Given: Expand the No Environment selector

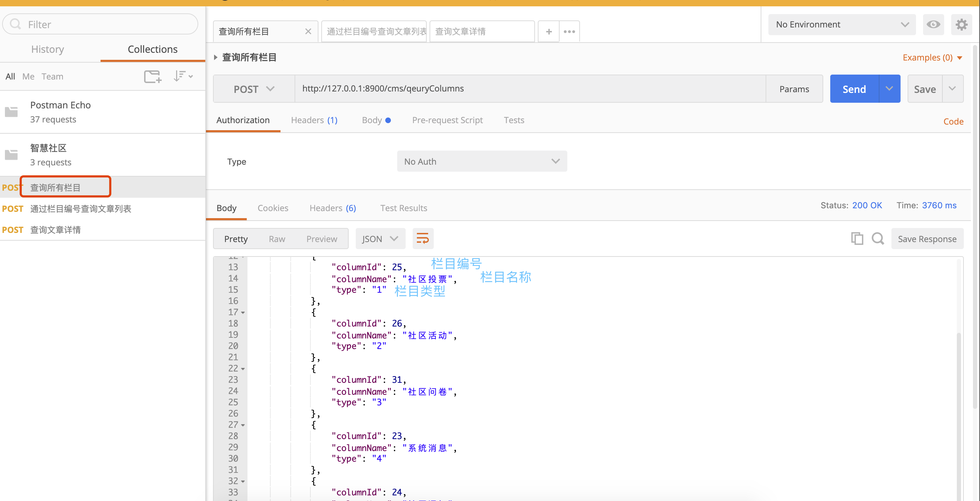Looking at the screenshot, I should 842,25.
